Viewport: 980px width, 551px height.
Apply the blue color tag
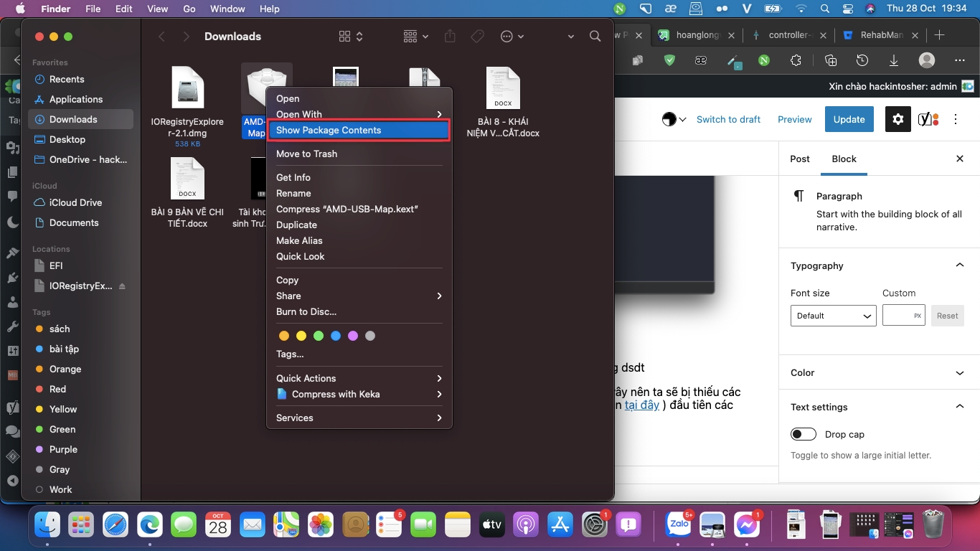[x=336, y=336]
